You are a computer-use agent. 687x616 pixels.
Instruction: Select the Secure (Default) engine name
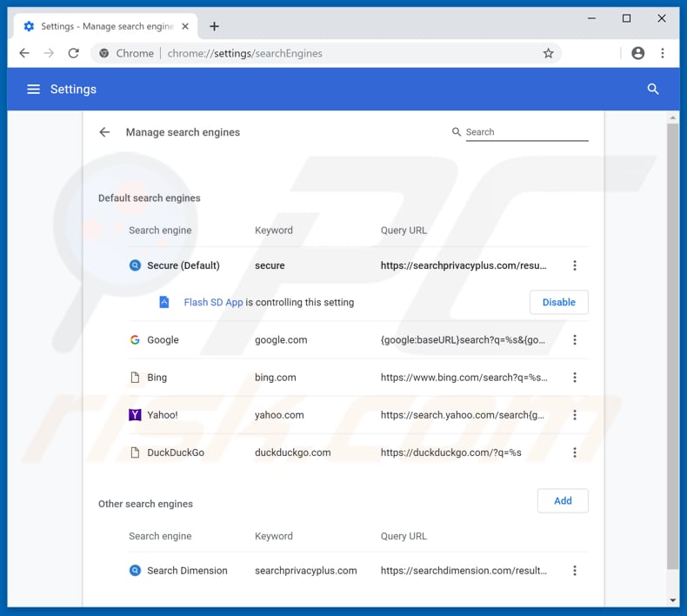(x=183, y=265)
